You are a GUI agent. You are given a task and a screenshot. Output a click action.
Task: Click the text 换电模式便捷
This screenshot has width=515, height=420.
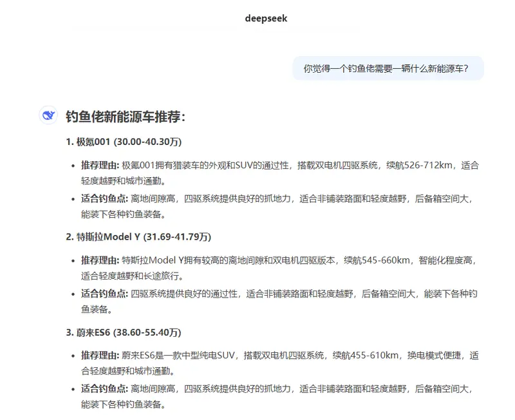tap(434, 356)
